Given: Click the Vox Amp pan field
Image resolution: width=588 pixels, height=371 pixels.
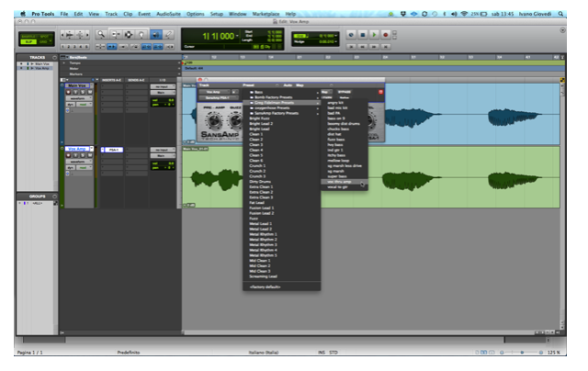Looking at the screenshot, I should 163,167.
